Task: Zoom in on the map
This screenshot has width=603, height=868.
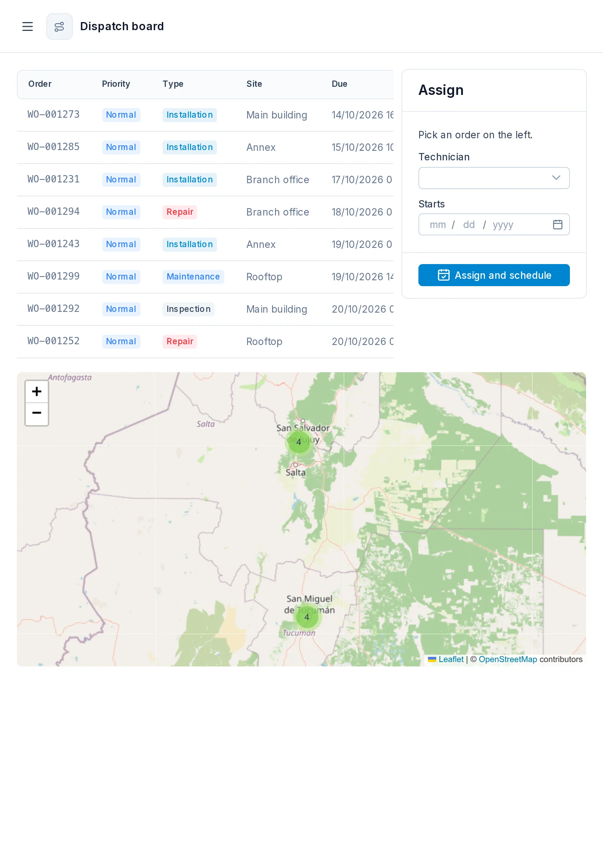Action: [x=37, y=391]
